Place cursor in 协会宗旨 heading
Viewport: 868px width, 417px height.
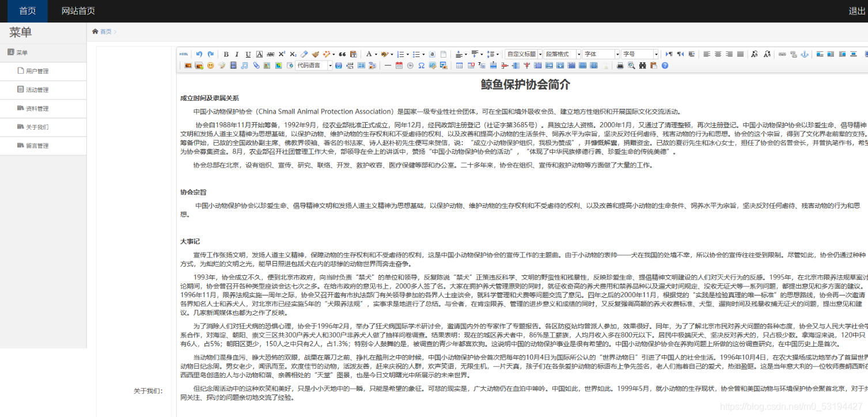193,192
